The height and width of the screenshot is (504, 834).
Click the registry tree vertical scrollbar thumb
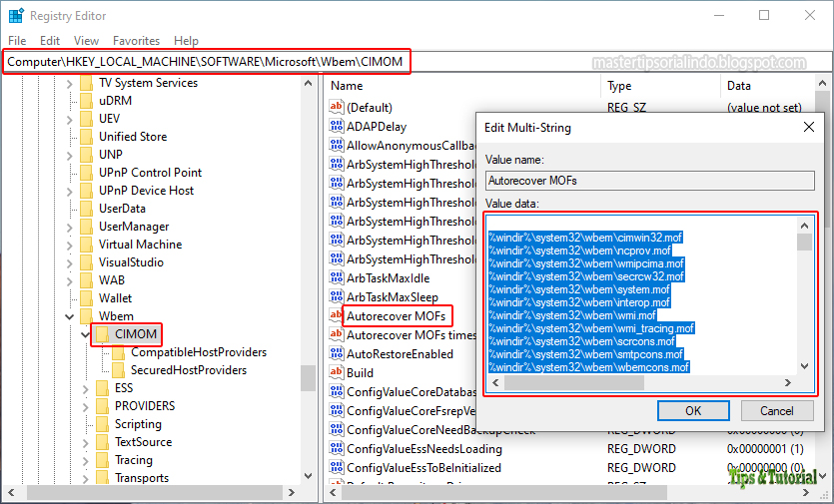(x=308, y=378)
